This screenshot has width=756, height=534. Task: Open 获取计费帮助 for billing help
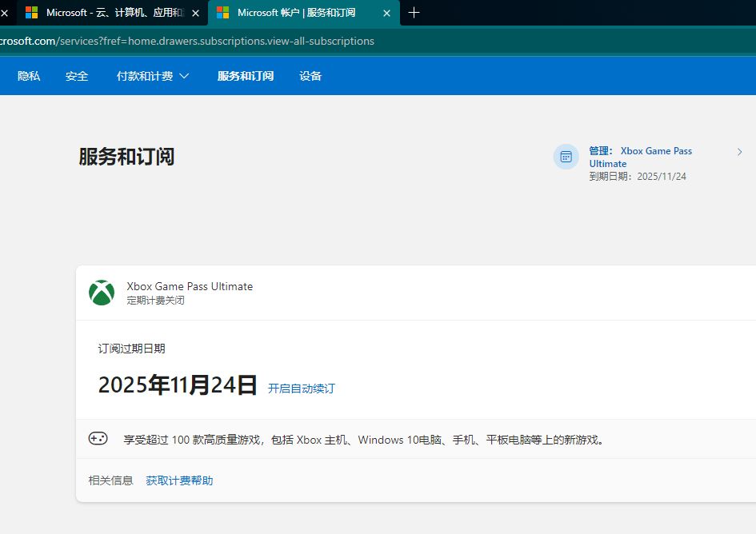click(x=179, y=480)
